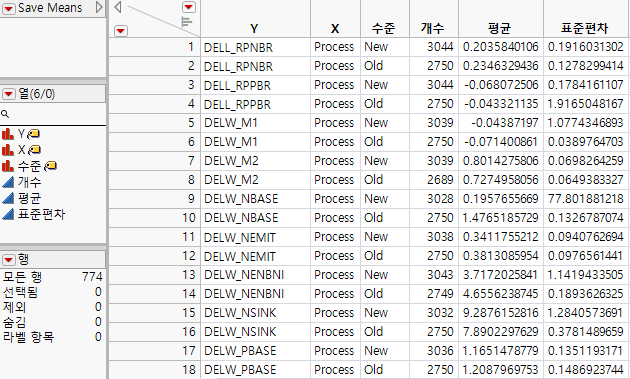Click the DELW_NENBNI cell in row 13
The height and width of the screenshot is (379, 630).
click(255, 275)
